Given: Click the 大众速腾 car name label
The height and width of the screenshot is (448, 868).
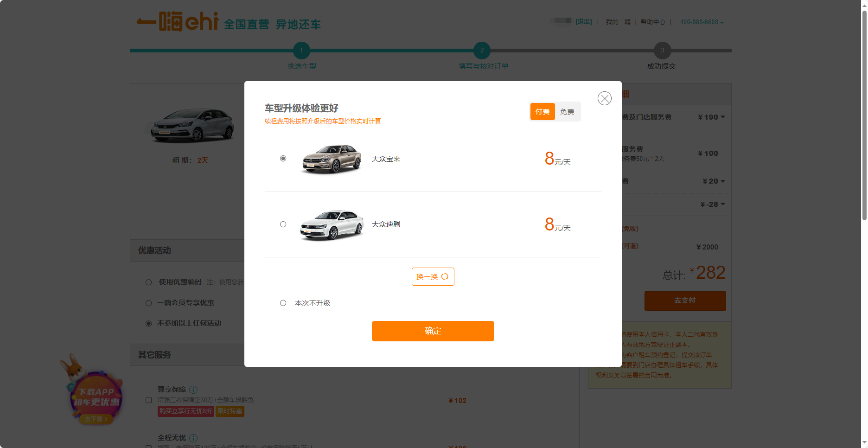Looking at the screenshot, I should (x=386, y=224).
